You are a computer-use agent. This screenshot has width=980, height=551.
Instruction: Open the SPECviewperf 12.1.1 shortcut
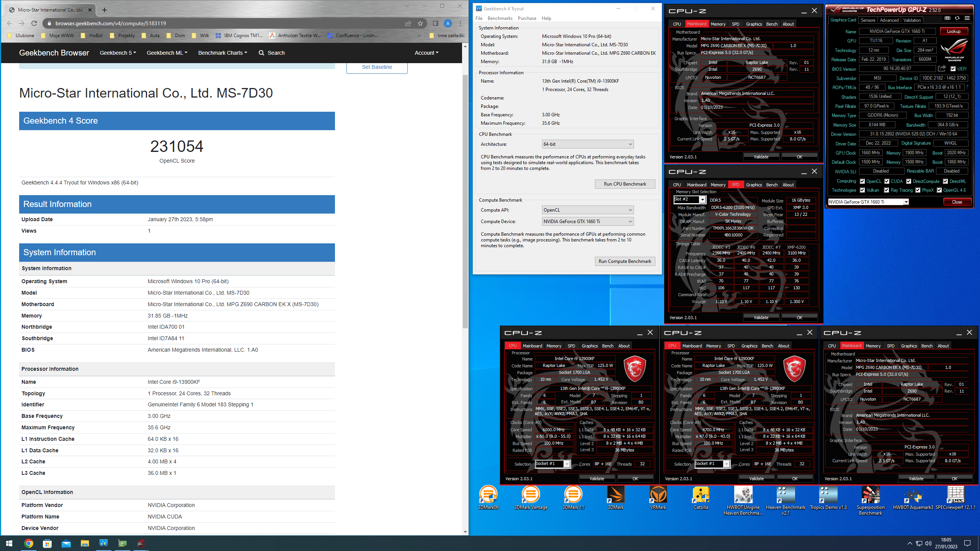[955, 497]
